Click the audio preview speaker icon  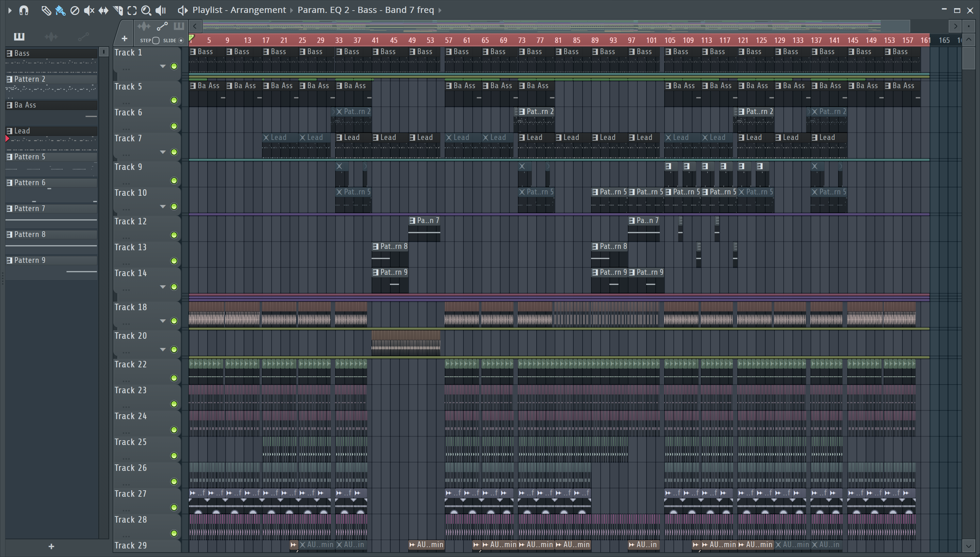(183, 10)
